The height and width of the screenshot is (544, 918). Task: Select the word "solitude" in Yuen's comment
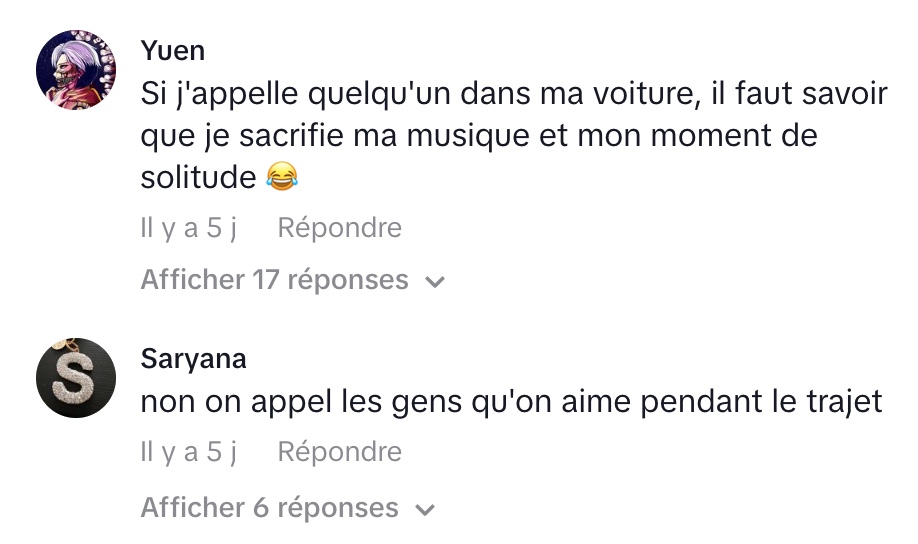click(198, 177)
